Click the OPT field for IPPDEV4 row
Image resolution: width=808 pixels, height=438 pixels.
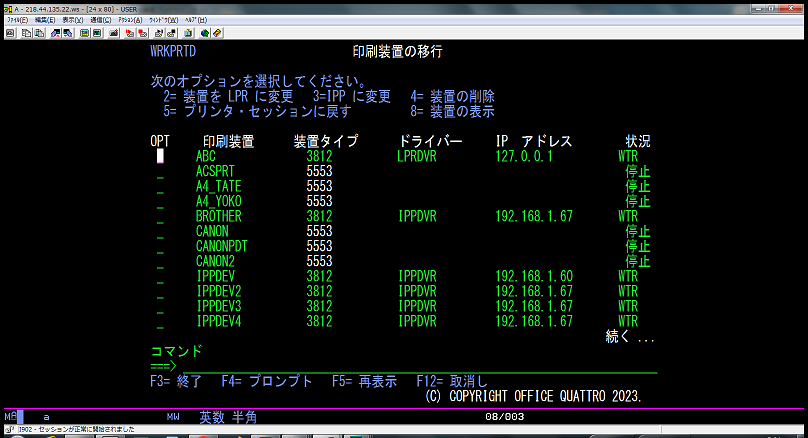coord(160,321)
